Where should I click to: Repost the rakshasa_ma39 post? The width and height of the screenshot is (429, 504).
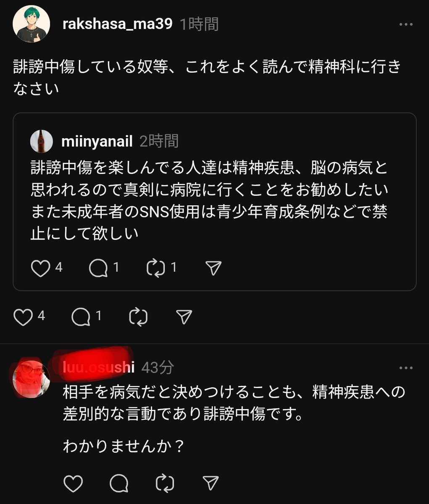[x=138, y=317]
